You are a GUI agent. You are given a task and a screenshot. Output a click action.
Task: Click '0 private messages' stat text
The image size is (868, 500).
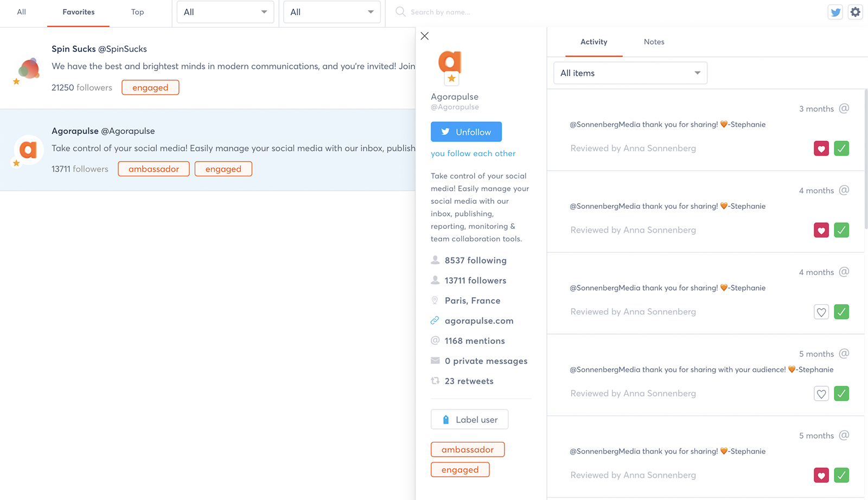pos(486,361)
